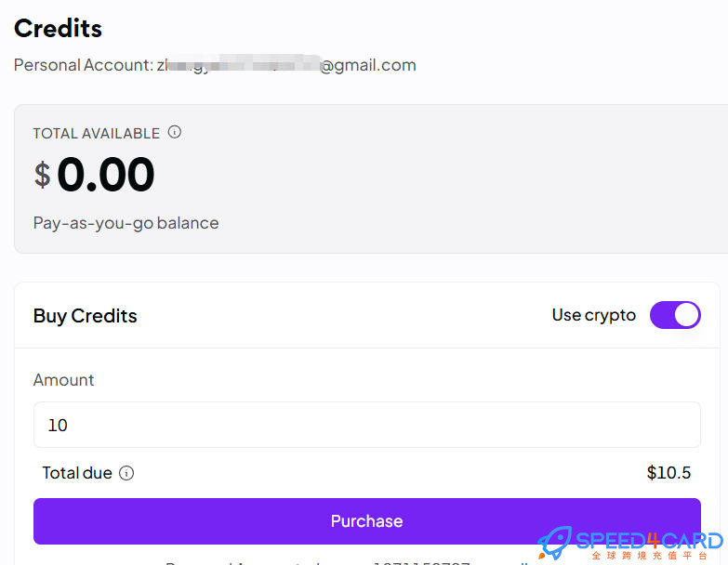Click the Chinese tagline under SPEED4CARD logo
Screen dimensions: 728x565
650,556
